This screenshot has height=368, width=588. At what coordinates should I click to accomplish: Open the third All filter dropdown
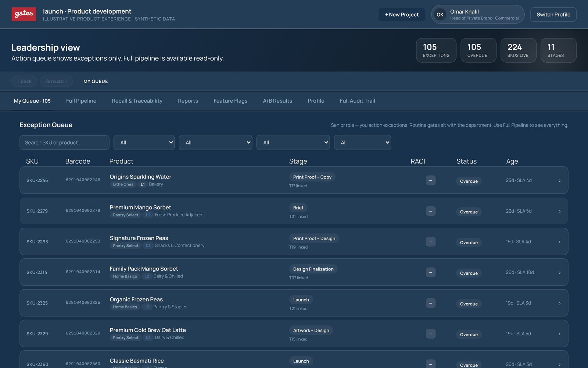[293, 142]
